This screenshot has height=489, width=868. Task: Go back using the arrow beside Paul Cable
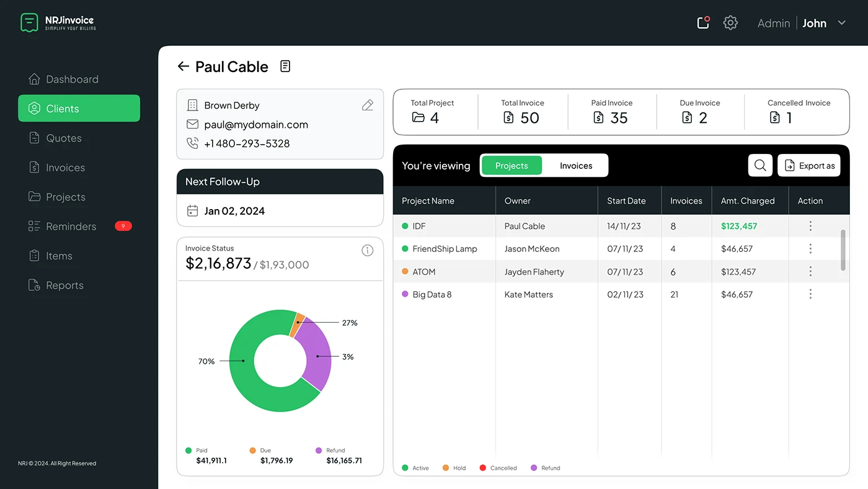(x=183, y=66)
